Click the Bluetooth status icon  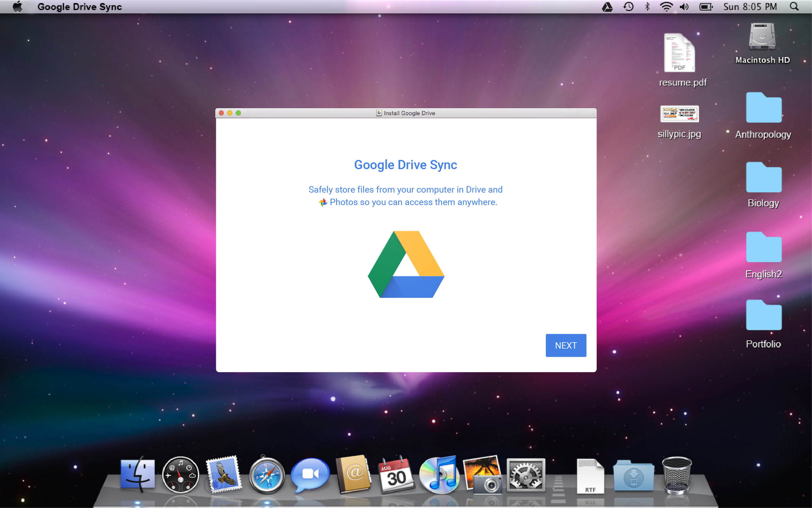pyautogui.click(x=647, y=7)
